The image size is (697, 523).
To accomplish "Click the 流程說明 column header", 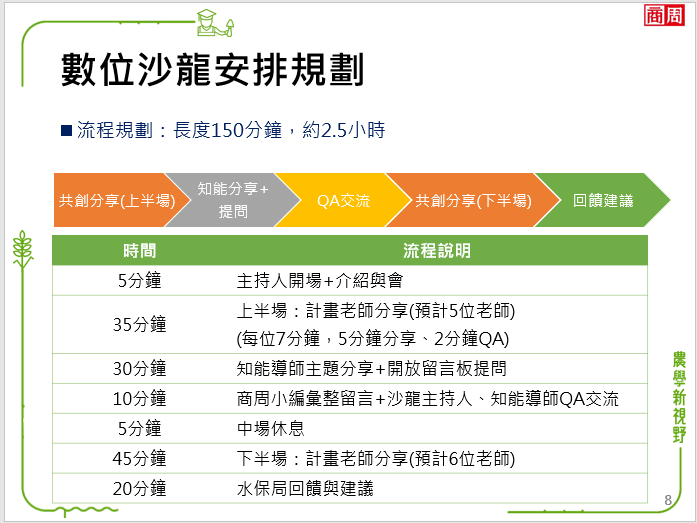I will coord(437,250).
